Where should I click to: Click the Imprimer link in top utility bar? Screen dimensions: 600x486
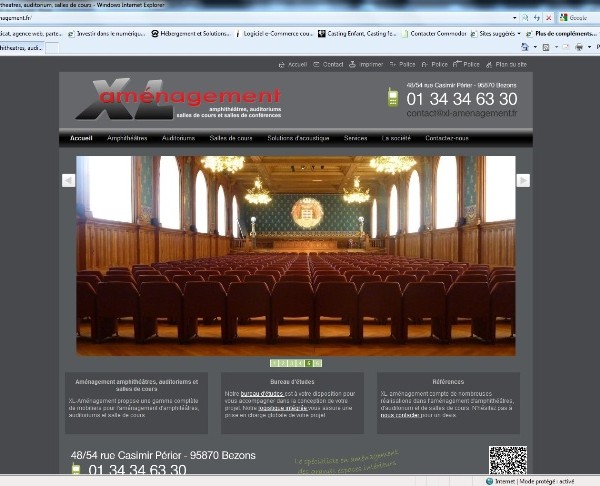point(366,64)
